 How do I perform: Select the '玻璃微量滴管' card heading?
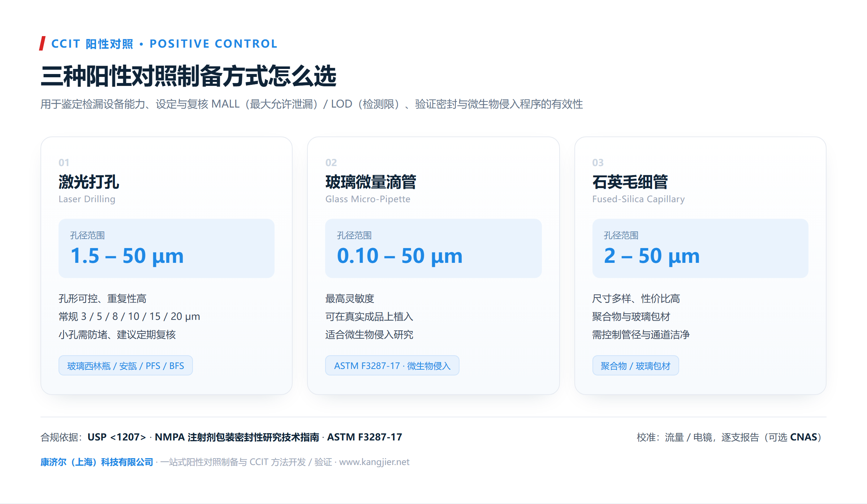point(371,182)
